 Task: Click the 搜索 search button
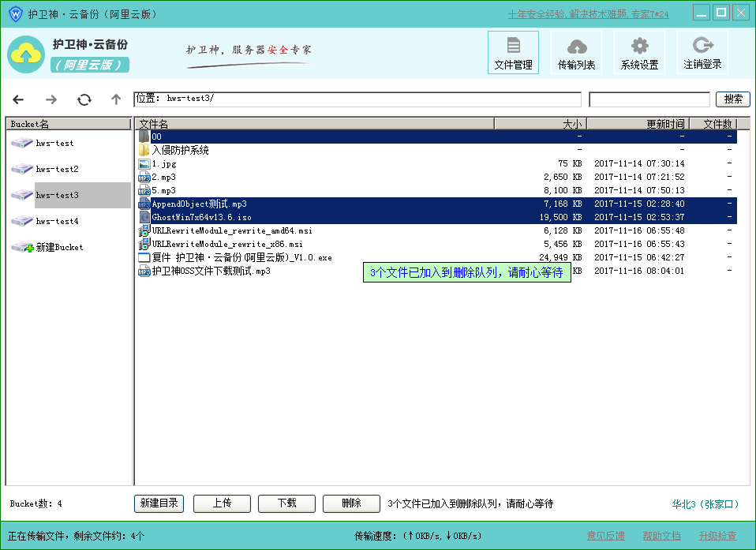733,99
